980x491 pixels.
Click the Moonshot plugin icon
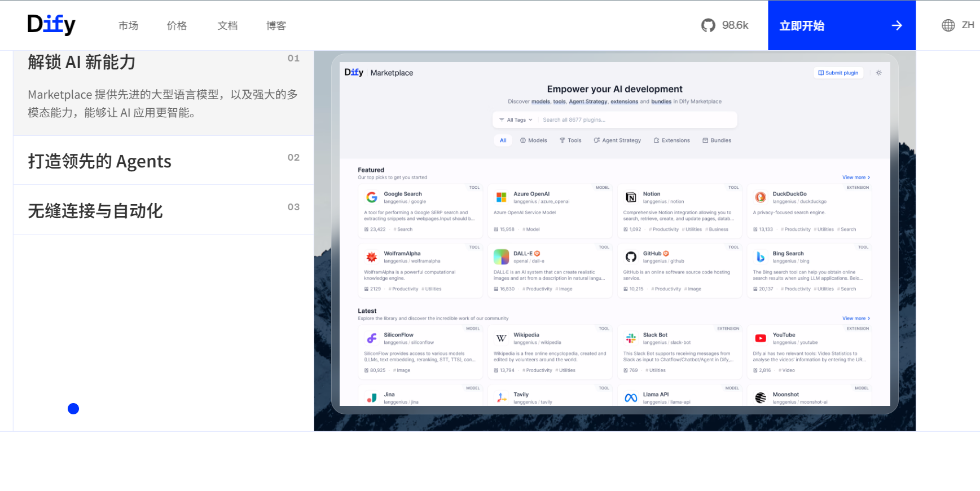pyautogui.click(x=761, y=398)
